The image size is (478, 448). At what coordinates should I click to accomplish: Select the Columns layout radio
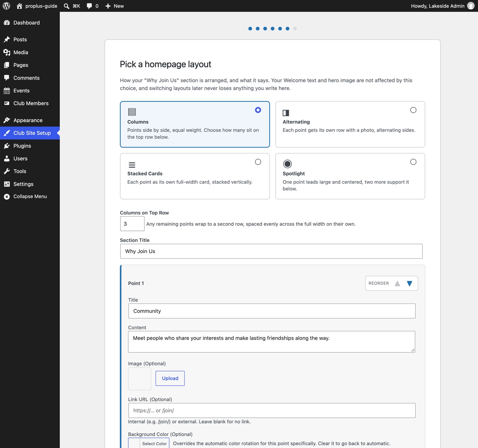(258, 110)
